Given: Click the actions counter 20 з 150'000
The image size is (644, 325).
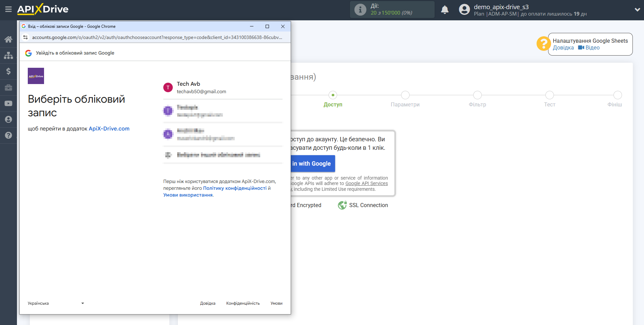Looking at the screenshot, I should [x=391, y=13].
